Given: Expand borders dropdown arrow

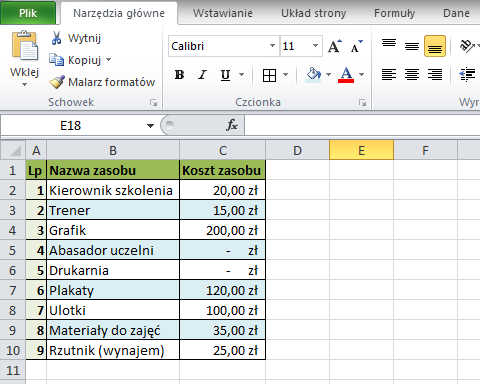Looking at the screenshot, I should [286, 75].
